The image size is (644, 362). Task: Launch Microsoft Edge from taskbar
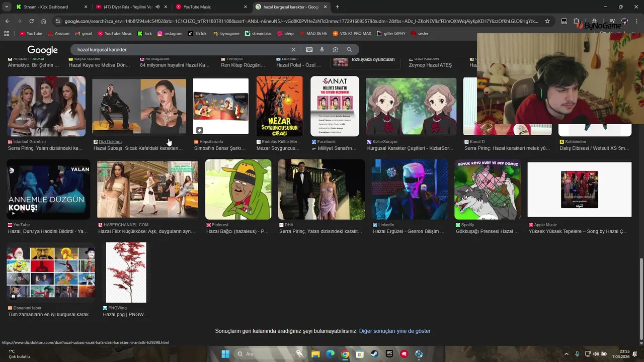pos(330,354)
